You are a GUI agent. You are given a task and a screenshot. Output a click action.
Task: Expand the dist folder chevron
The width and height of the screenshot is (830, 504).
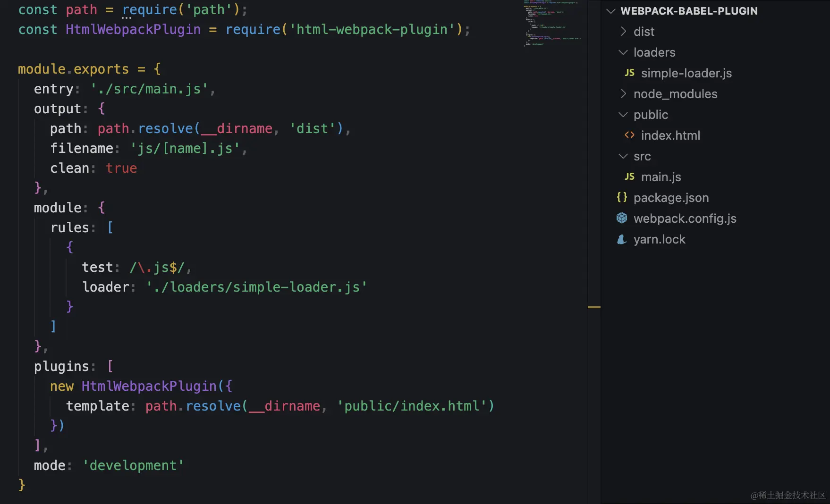click(623, 32)
